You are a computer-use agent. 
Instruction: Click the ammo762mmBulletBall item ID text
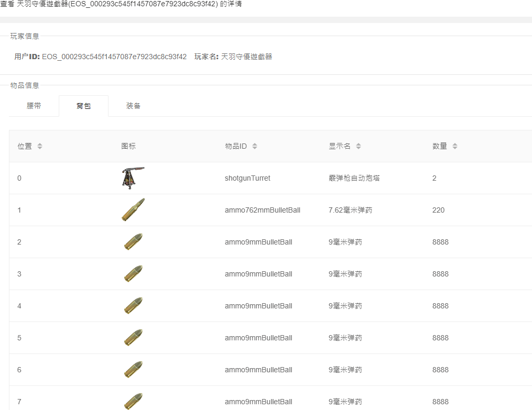click(262, 210)
